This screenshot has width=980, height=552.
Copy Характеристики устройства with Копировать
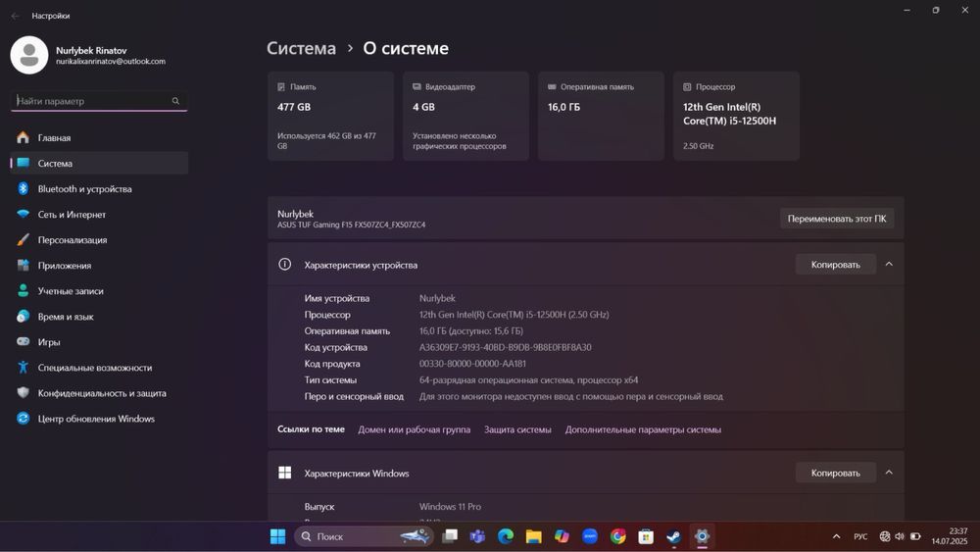836,265
